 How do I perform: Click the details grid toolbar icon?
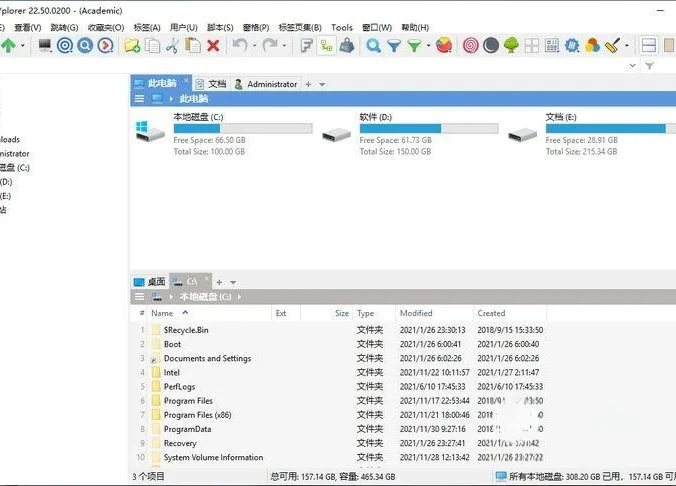552,45
